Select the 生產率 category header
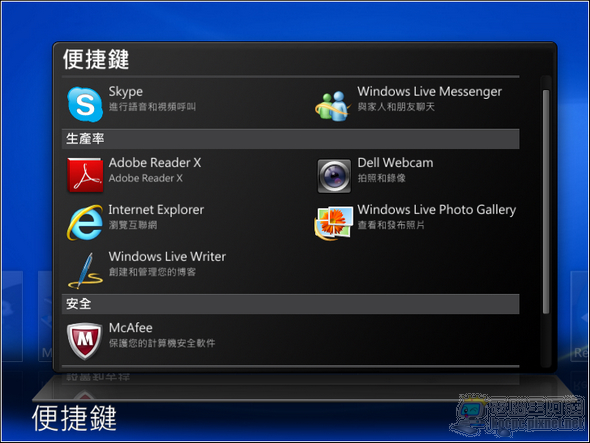Screen dimensions: 590x443 (290, 139)
